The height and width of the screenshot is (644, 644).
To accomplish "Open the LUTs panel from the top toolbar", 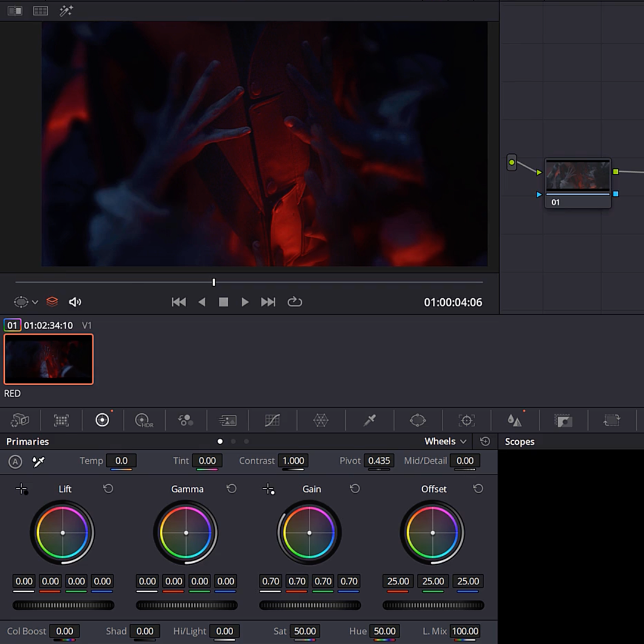I will (x=41, y=10).
